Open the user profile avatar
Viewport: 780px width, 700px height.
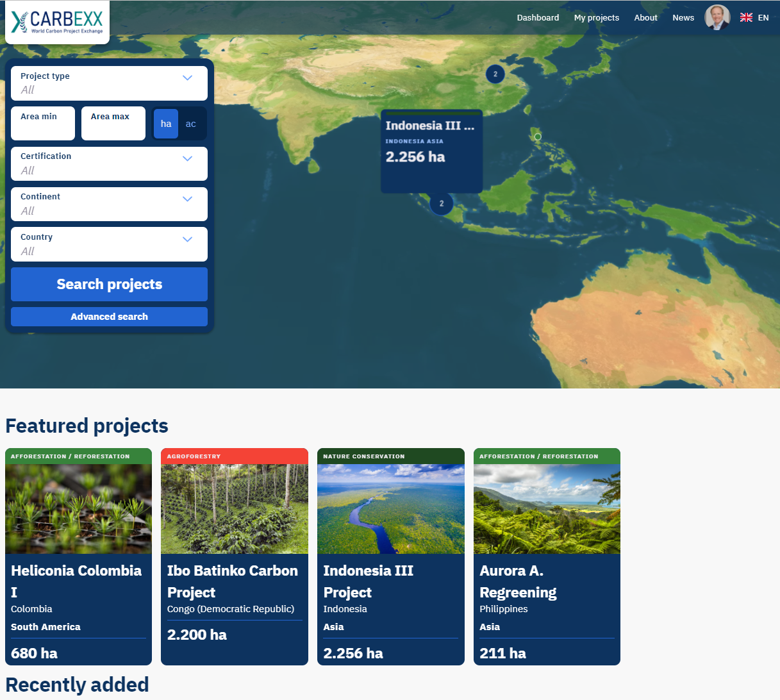[717, 17]
